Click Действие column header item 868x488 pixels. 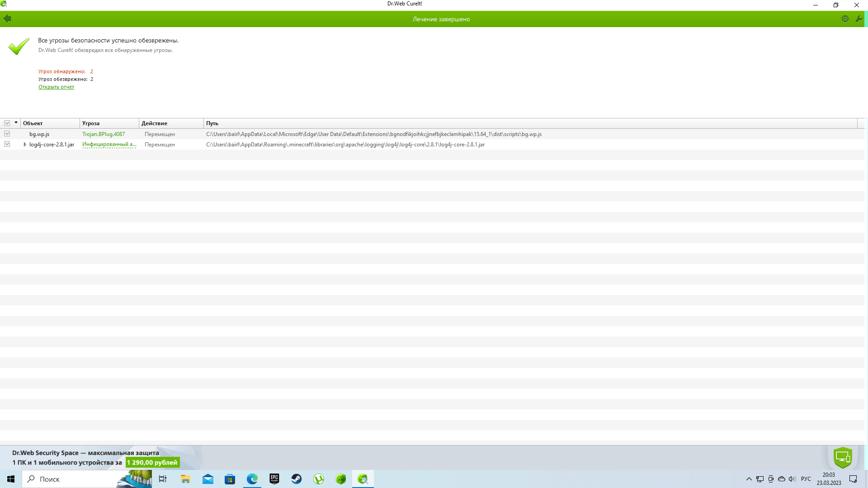coord(155,123)
